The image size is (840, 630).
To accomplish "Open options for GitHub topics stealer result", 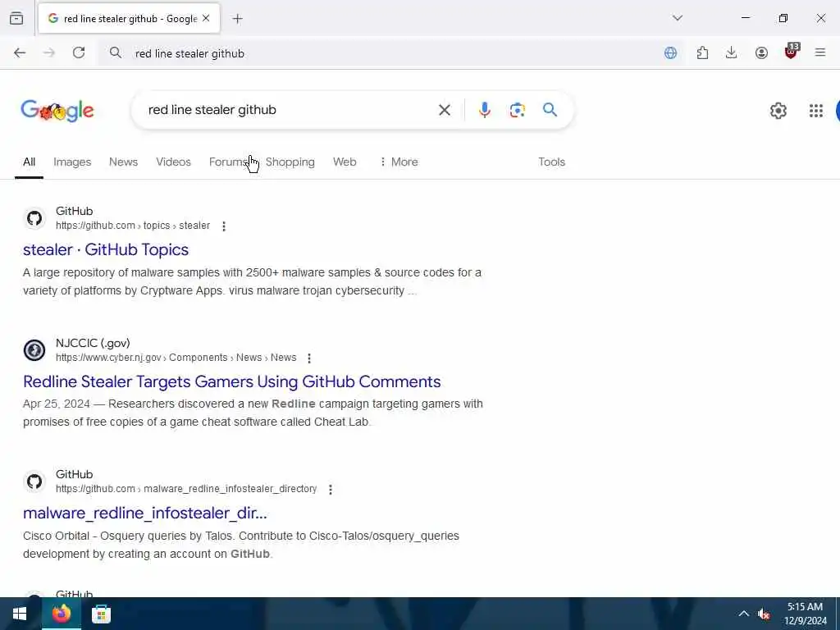I will click(224, 226).
